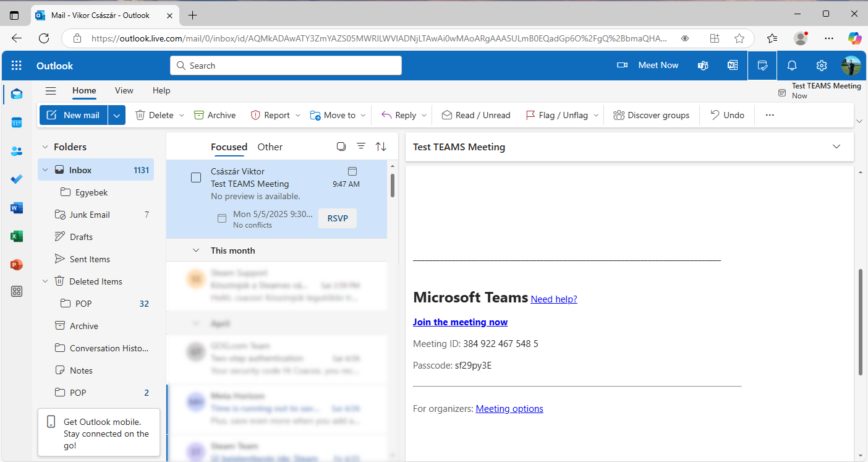The image size is (868, 462).
Task: Open the Junk Email folder
Action: pos(96,215)
